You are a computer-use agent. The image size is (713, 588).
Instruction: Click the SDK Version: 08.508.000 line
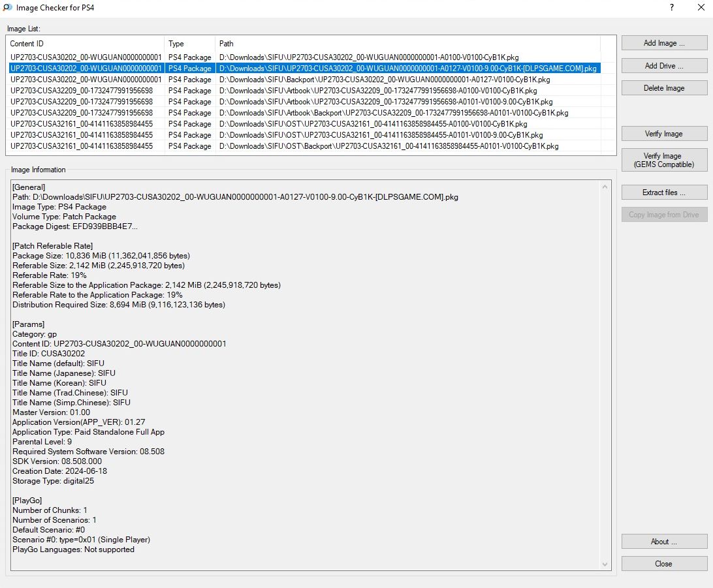pyautogui.click(x=57, y=461)
